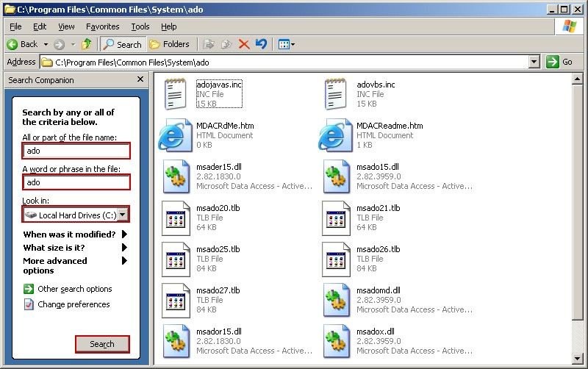Focus the file name search field
This screenshot has width=588, height=369.
76,151
